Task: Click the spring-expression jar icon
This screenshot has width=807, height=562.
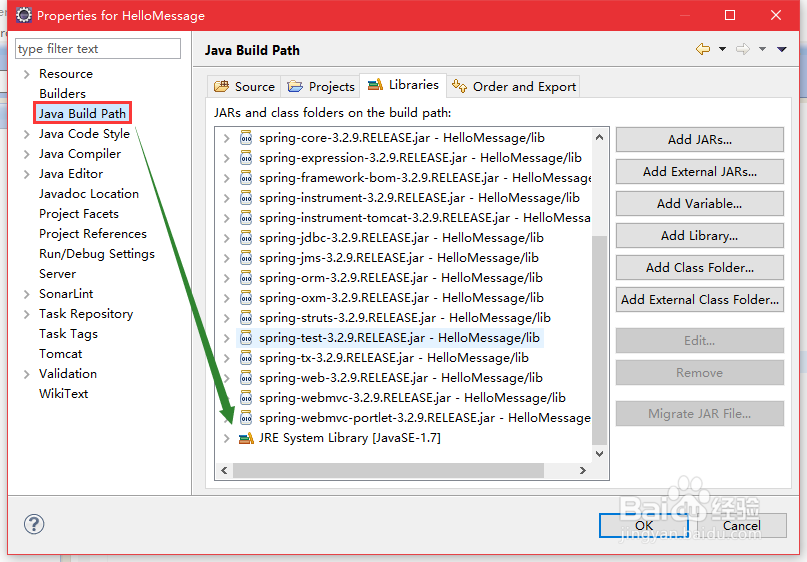Action: click(246, 158)
